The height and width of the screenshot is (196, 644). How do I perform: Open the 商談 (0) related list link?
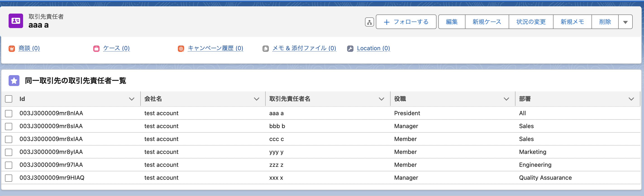tap(29, 48)
